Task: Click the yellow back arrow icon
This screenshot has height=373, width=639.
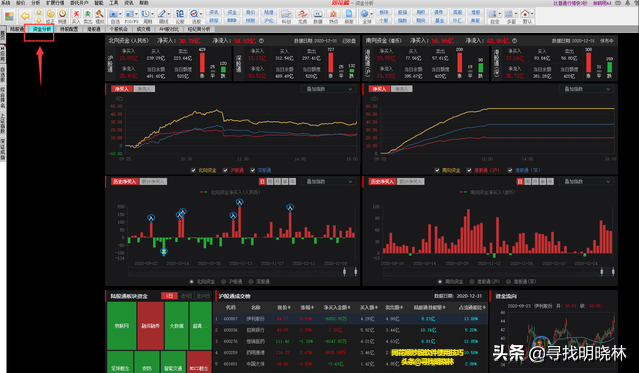Action: tap(25, 16)
